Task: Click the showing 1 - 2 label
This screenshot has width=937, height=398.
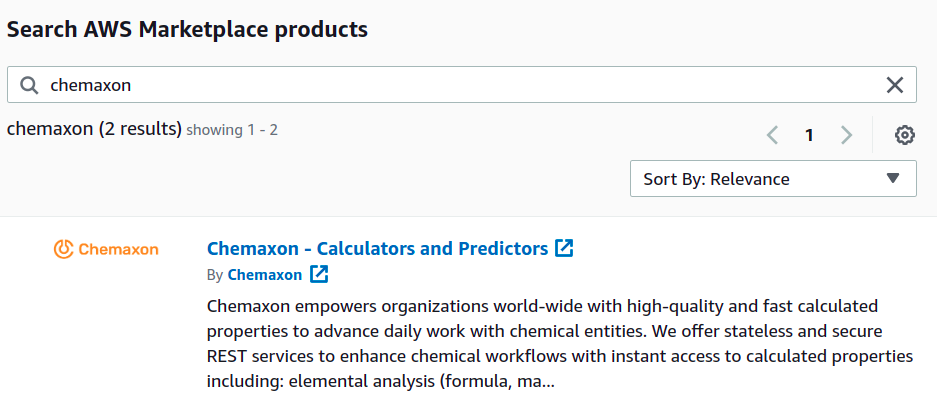Action: pyautogui.click(x=232, y=130)
